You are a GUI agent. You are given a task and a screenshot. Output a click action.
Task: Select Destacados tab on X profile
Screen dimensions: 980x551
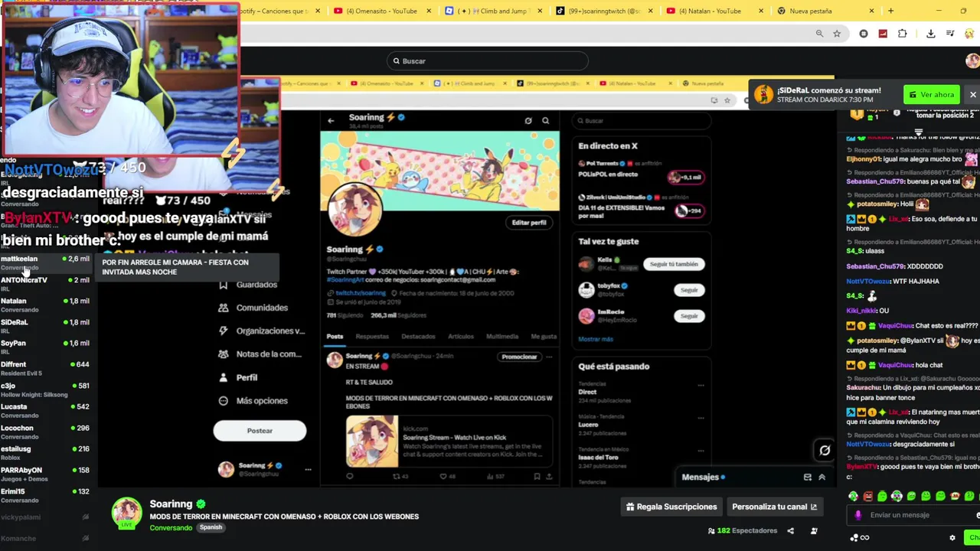point(418,337)
